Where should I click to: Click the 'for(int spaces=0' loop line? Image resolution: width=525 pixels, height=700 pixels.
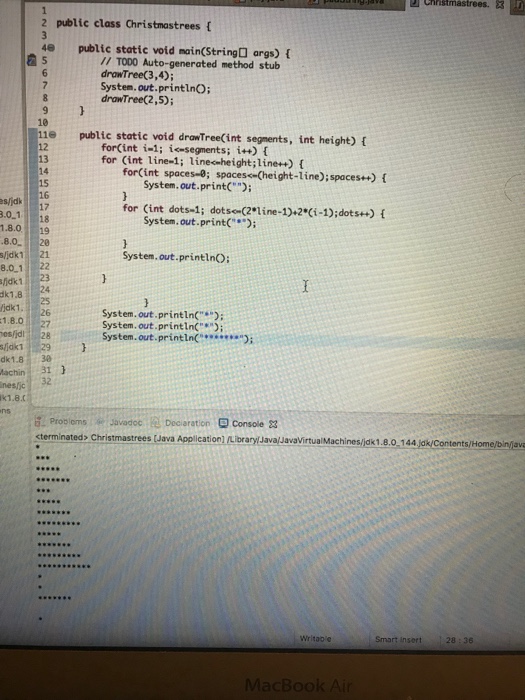254,175
